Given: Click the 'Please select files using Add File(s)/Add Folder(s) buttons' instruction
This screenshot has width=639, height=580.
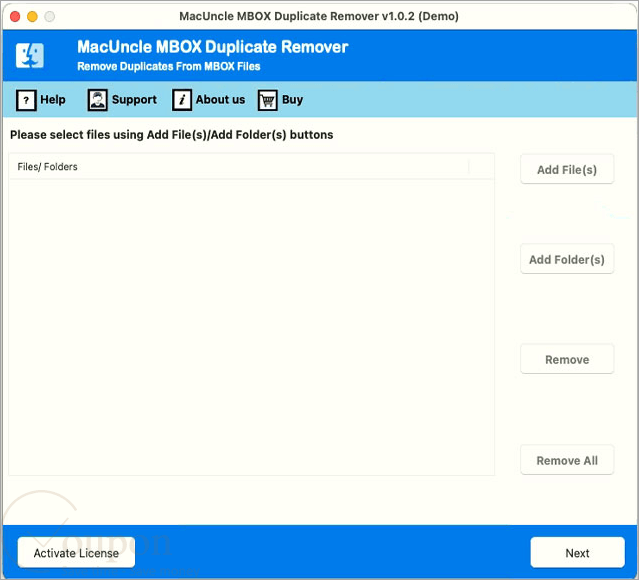Looking at the screenshot, I should [172, 135].
